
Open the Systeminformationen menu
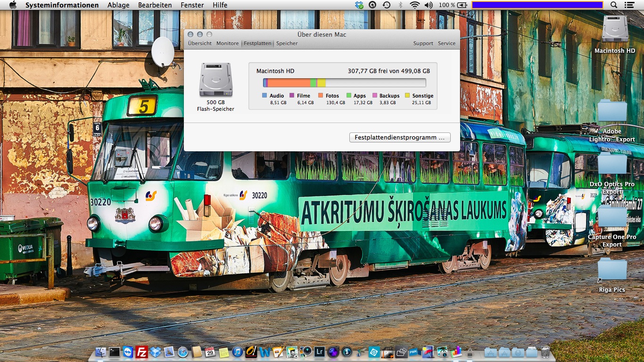point(62,5)
